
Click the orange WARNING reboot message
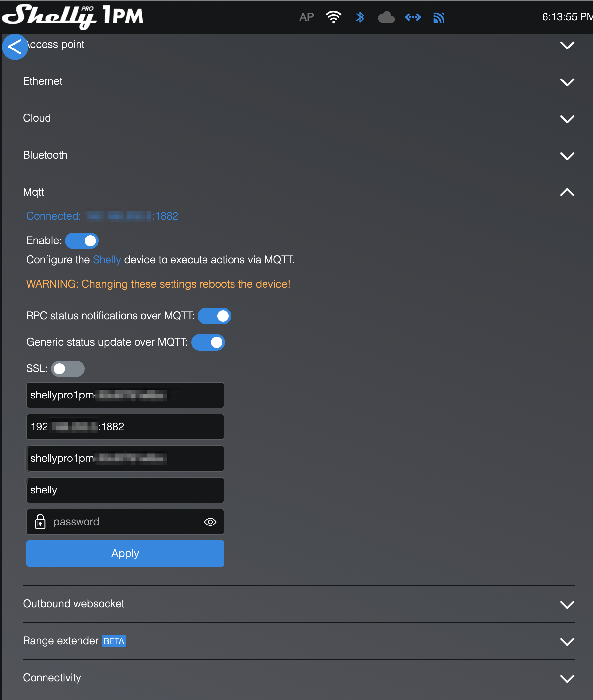click(x=158, y=284)
